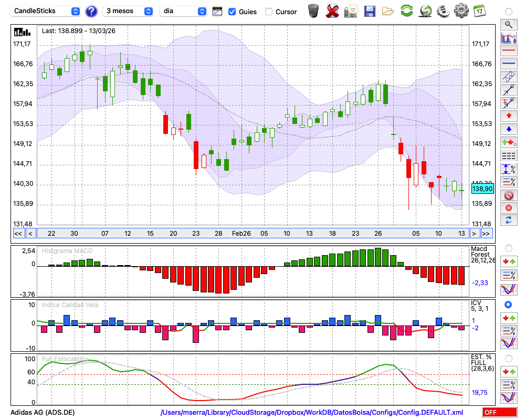
Task: Select the plain trend line tool
Action: pyautogui.click(x=509, y=89)
